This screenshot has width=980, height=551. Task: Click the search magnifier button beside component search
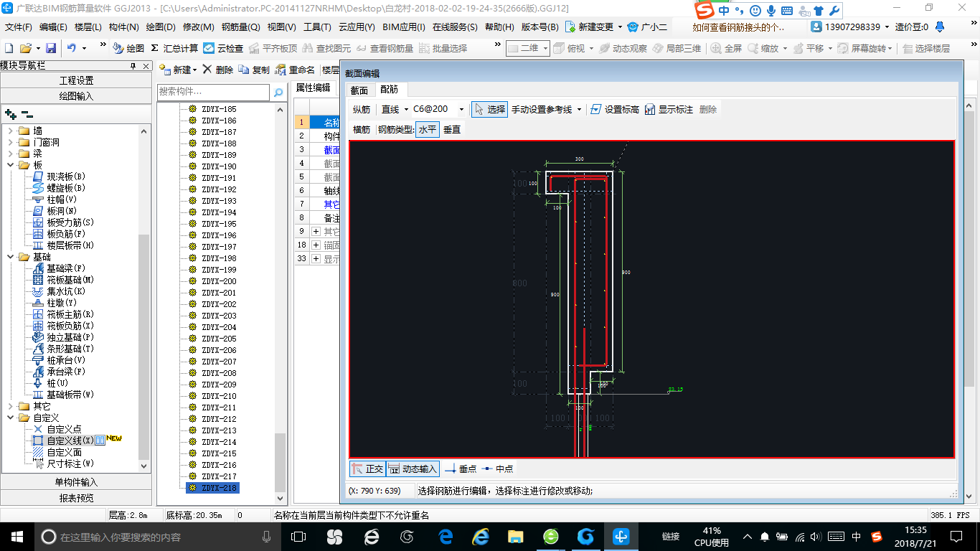click(x=278, y=93)
